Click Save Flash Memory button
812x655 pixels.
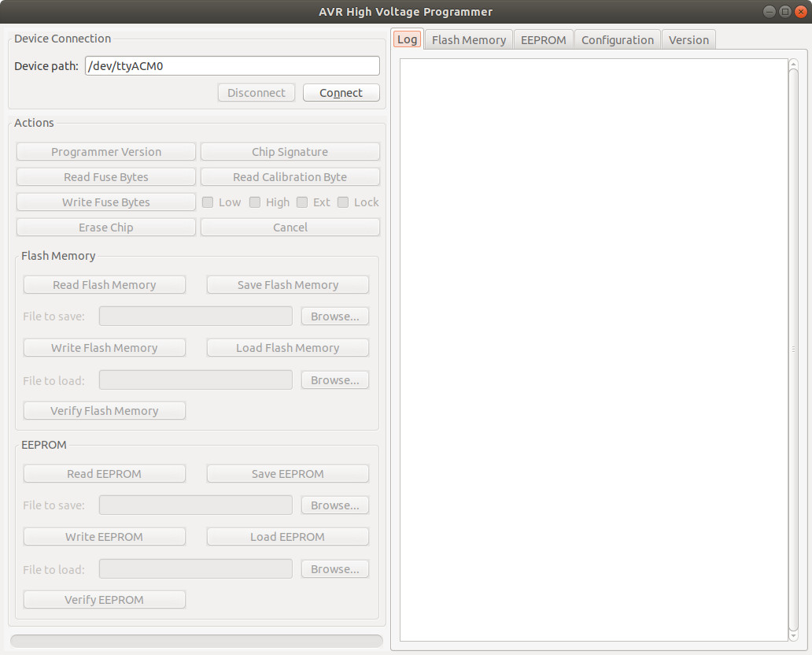coord(288,284)
